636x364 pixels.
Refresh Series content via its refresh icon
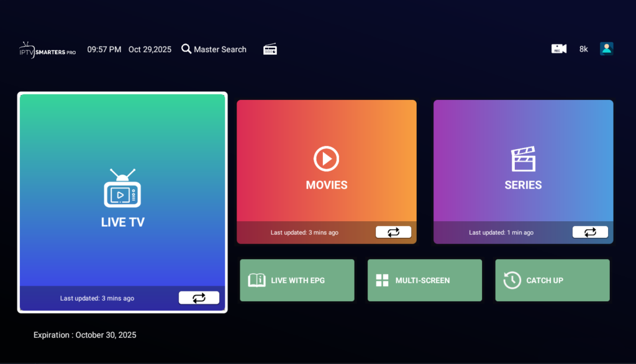tap(590, 232)
